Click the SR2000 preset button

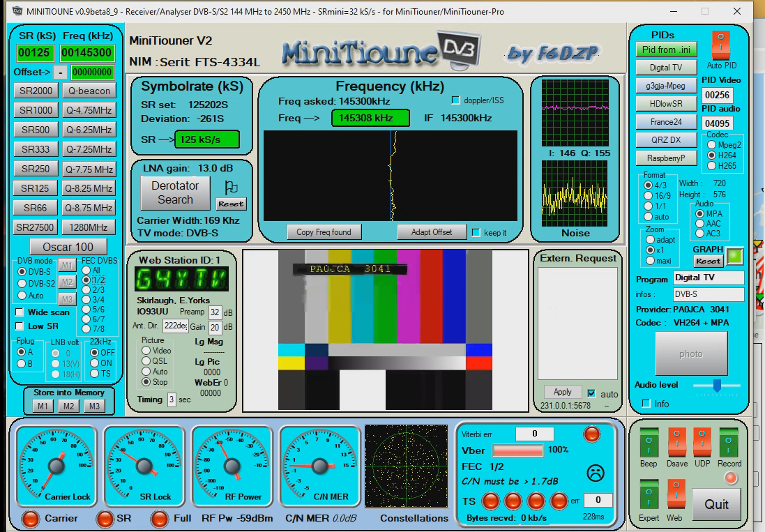click(x=36, y=91)
